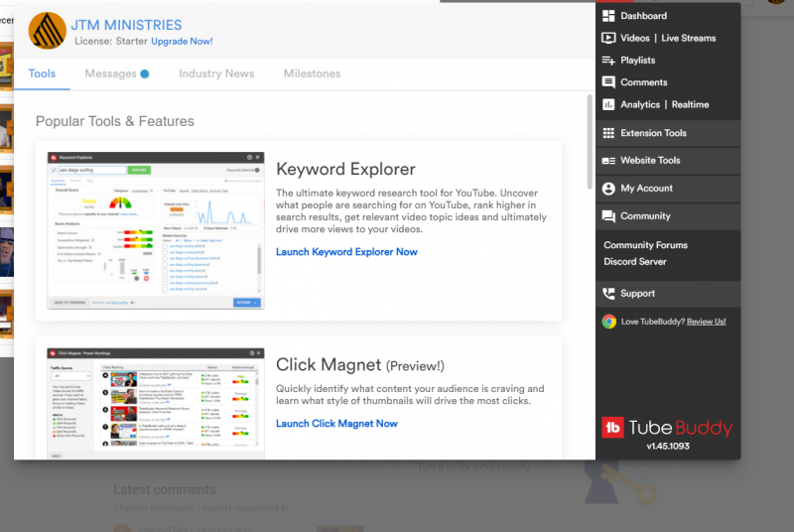Click the JTM Ministries channel logo
The image size is (794, 532).
tap(48, 31)
